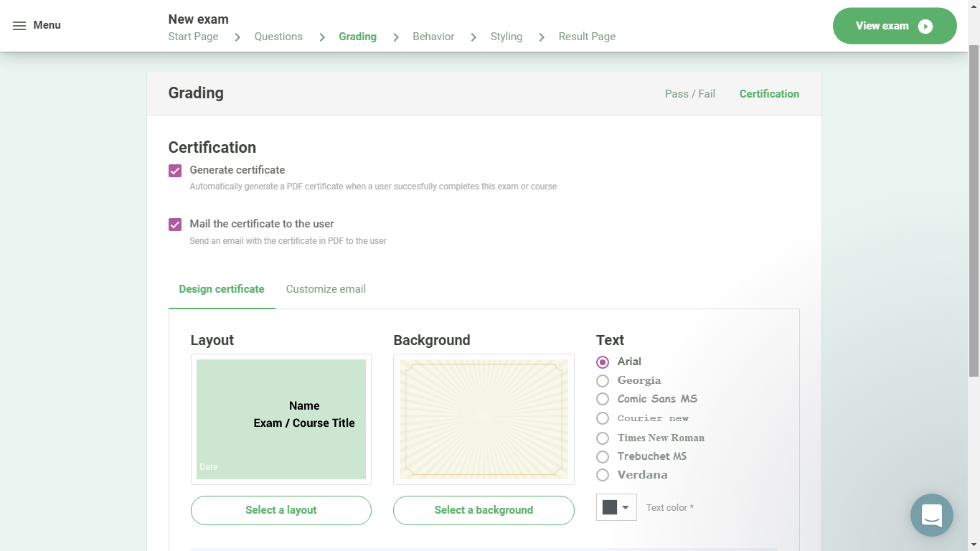980x551 pixels.
Task: Open Customize email tab
Action: click(x=326, y=289)
